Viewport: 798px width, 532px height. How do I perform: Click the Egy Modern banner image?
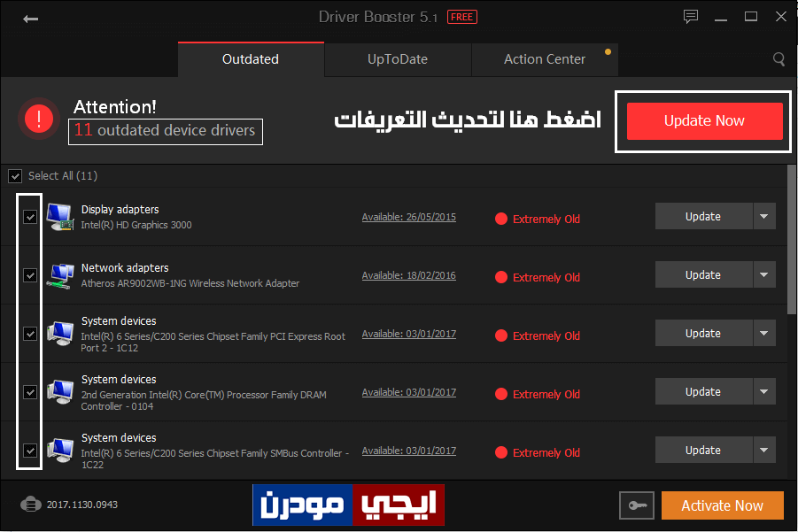(x=349, y=505)
